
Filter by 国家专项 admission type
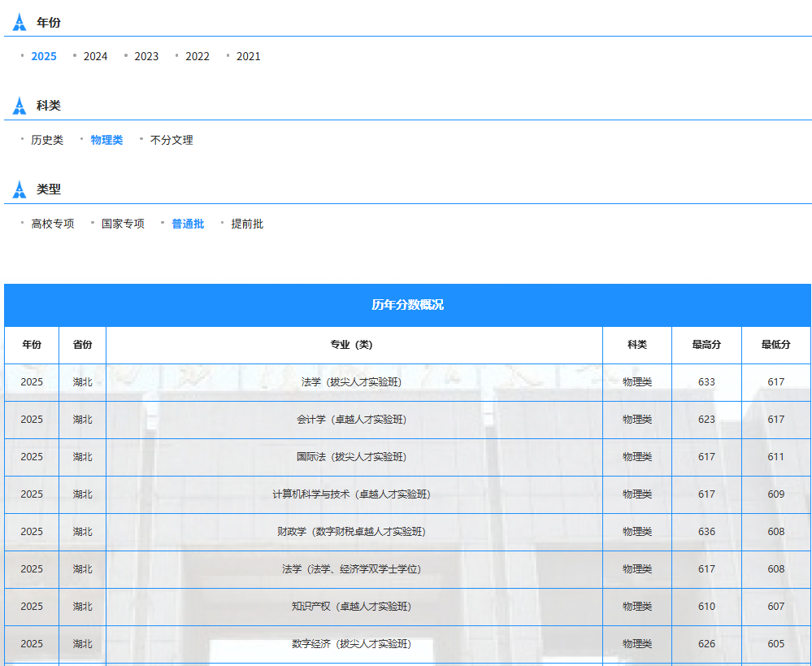point(123,224)
